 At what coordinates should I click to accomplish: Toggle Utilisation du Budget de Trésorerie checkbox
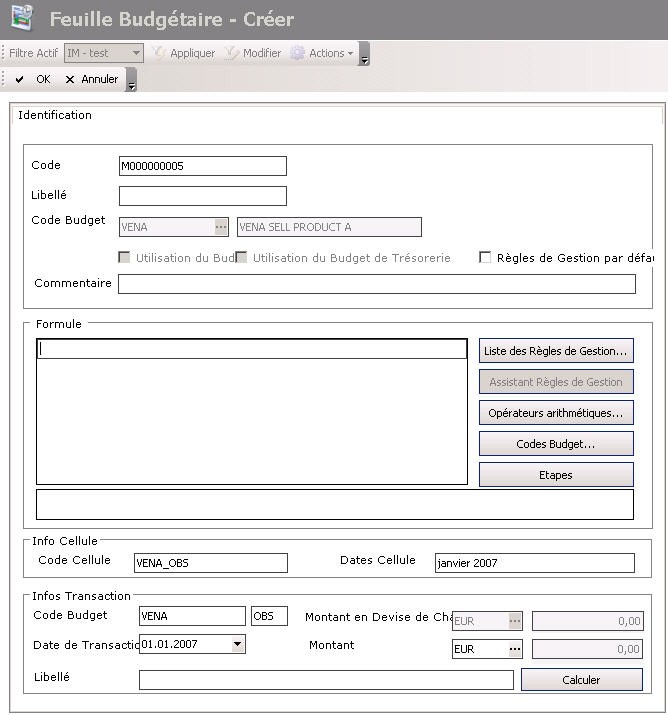pyautogui.click(x=241, y=258)
